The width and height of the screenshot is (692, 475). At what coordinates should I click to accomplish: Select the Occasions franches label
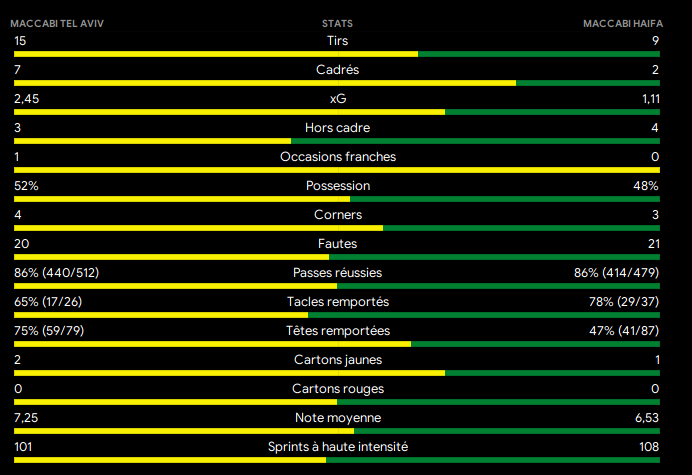337,157
